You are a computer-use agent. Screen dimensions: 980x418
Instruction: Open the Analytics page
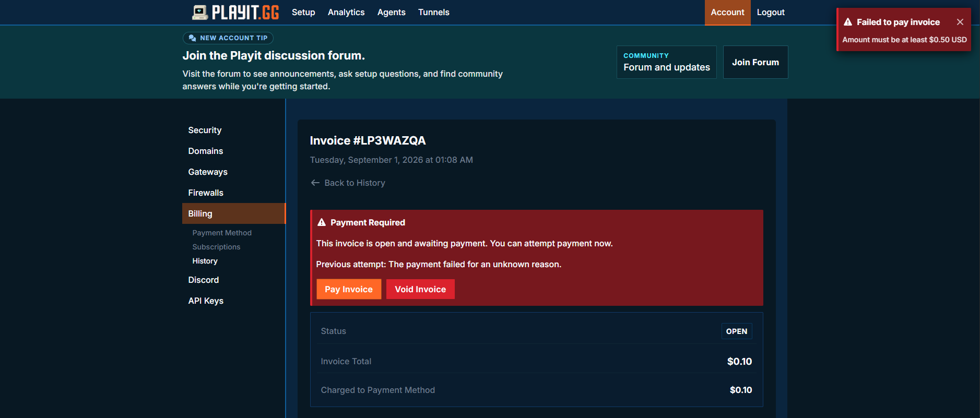pyautogui.click(x=346, y=12)
